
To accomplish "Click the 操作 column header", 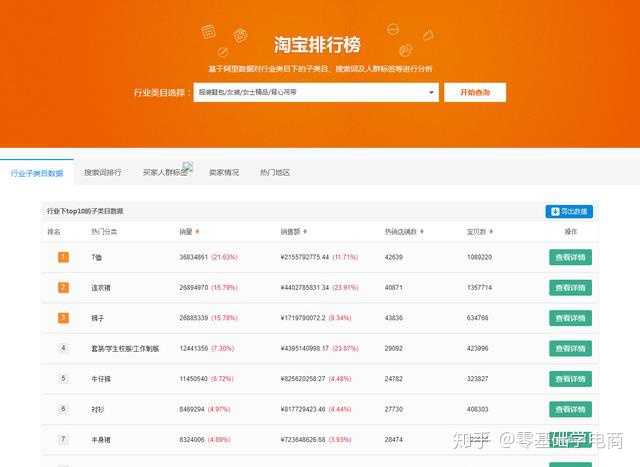I will tap(571, 232).
